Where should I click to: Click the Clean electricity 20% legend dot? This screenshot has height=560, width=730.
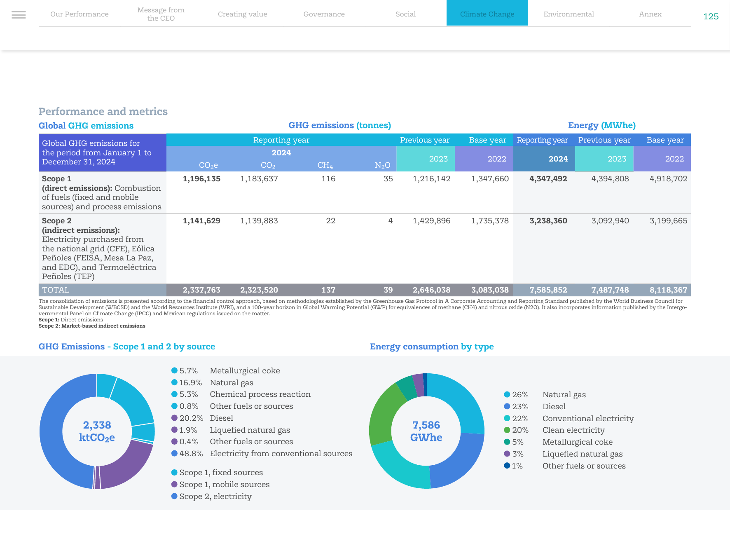tap(507, 430)
